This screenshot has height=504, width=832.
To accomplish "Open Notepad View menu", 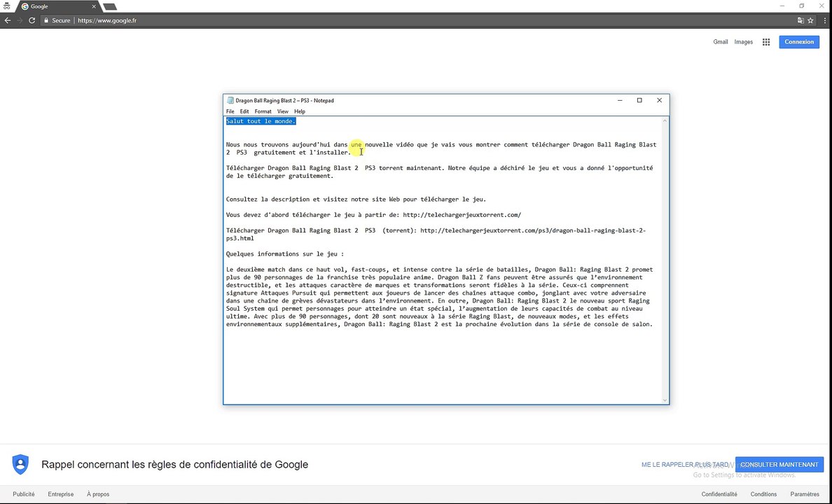I will (283, 111).
